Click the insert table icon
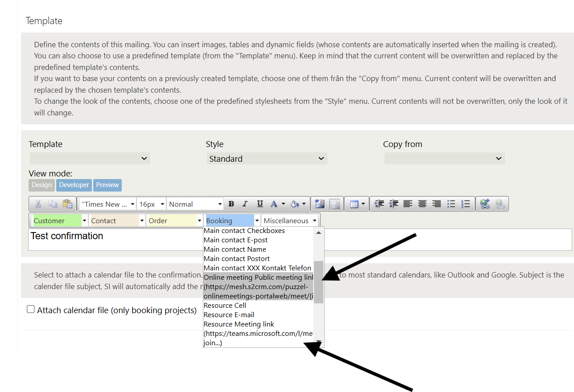 (x=355, y=204)
